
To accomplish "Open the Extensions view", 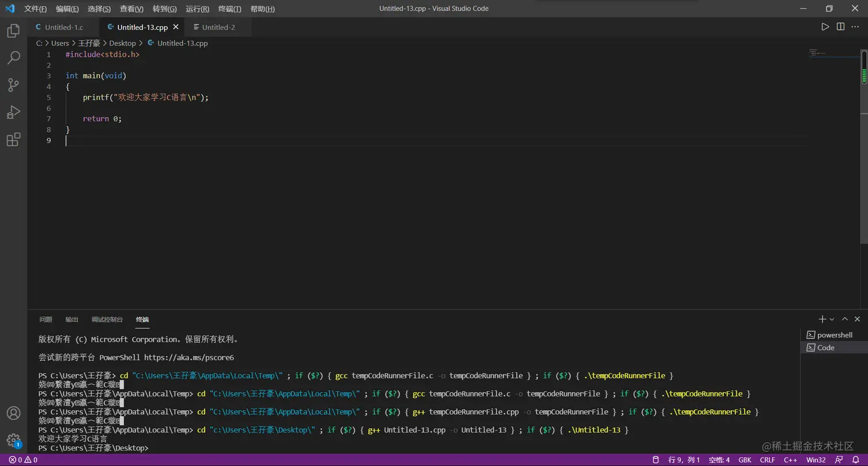I will tap(13, 140).
